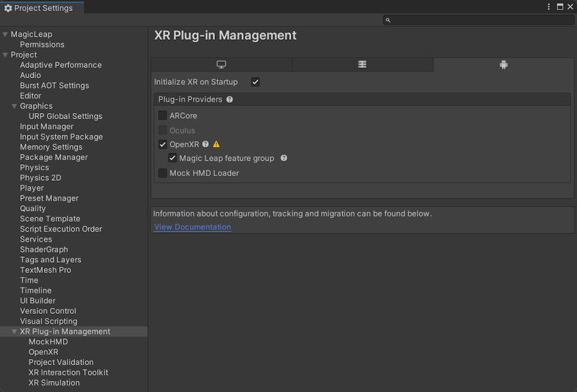Collapse the Graphics tree in the sidebar
577x392 pixels.
click(13, 105)
